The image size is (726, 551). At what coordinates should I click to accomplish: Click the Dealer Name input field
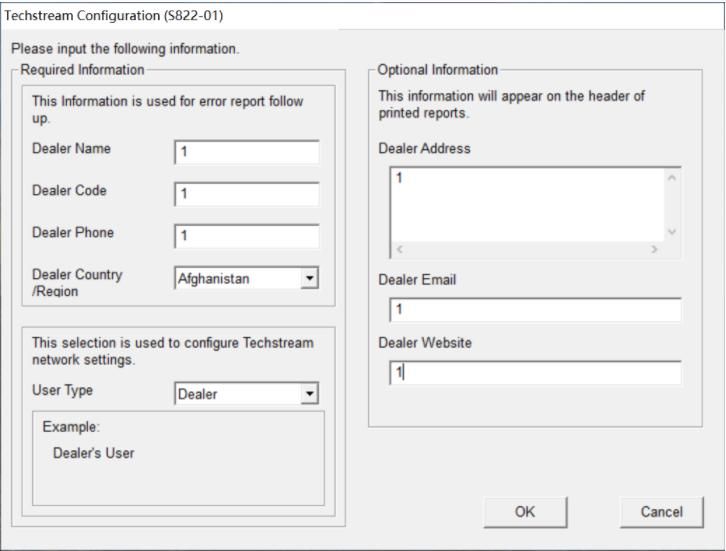pyautogui.click(x=247, y=152)
